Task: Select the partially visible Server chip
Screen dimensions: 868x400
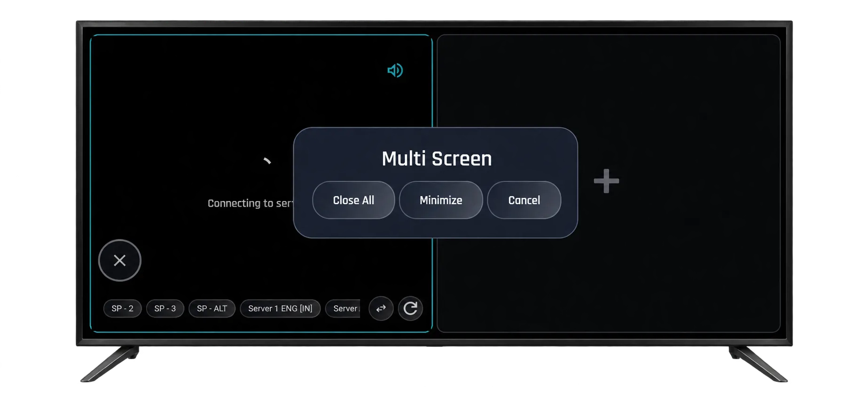Action: pos(343,308)
